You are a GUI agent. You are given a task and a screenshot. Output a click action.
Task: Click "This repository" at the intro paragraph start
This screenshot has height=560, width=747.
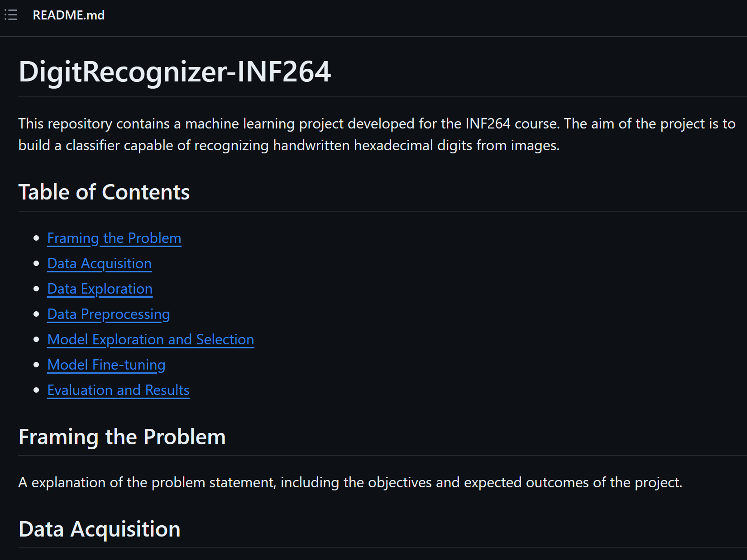65,124
